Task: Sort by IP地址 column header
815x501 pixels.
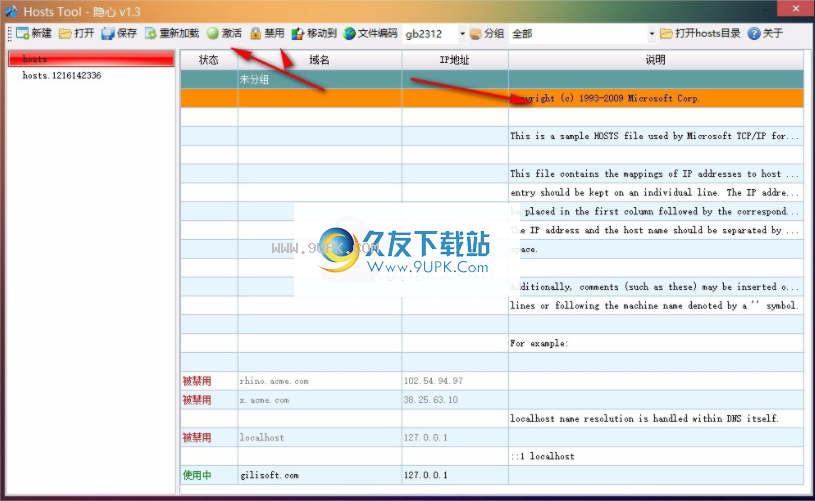Action: point(455,60)
